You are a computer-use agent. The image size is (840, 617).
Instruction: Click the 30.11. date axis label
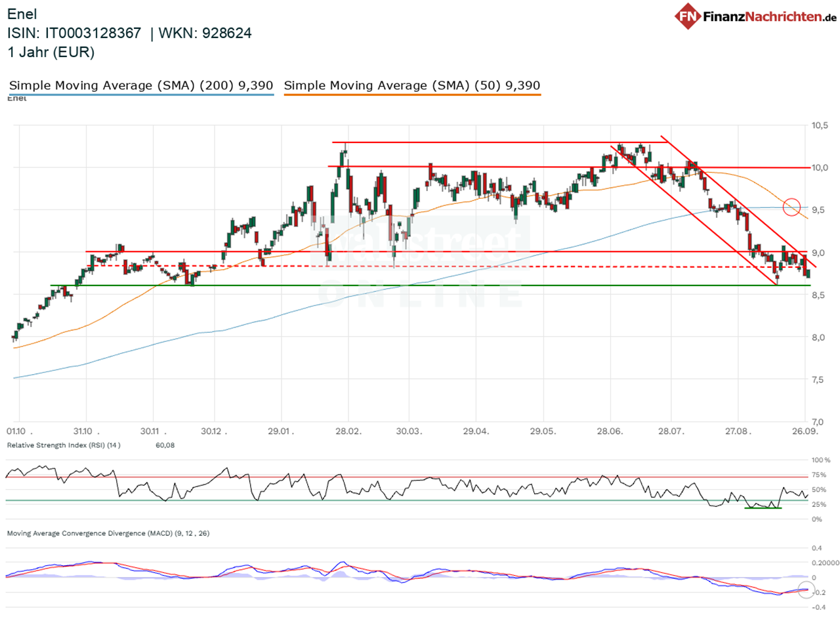pyautogui.click(x=154, y=432)
